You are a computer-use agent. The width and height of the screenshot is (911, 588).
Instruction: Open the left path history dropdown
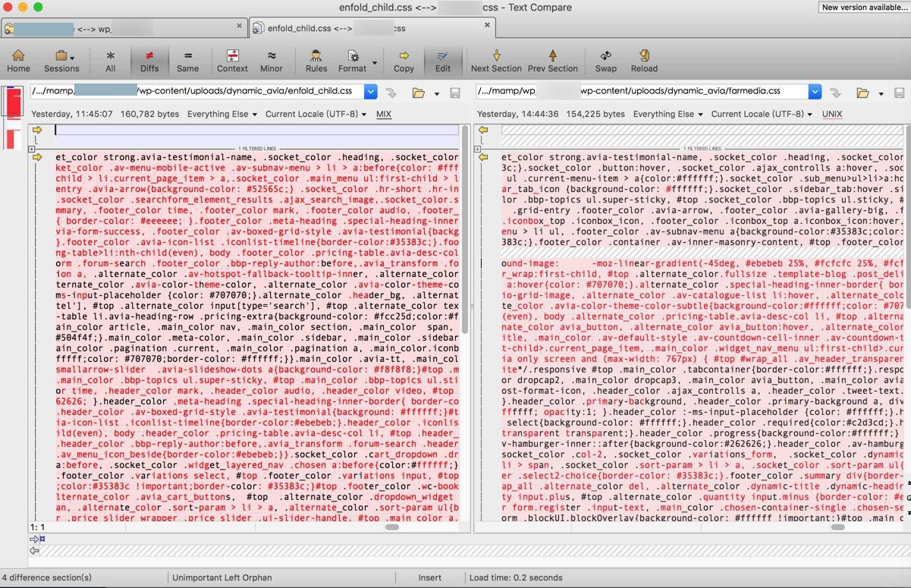370,92
